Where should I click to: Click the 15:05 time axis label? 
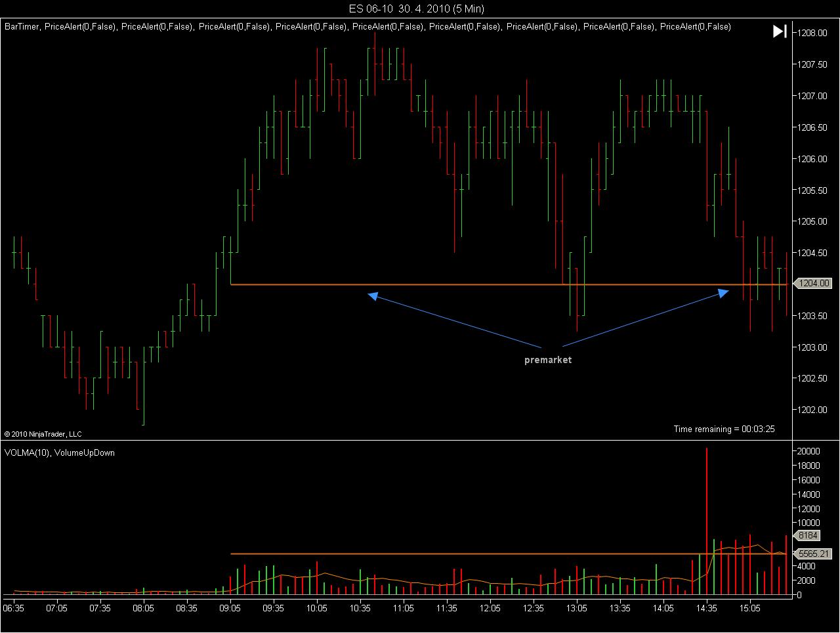750,609
